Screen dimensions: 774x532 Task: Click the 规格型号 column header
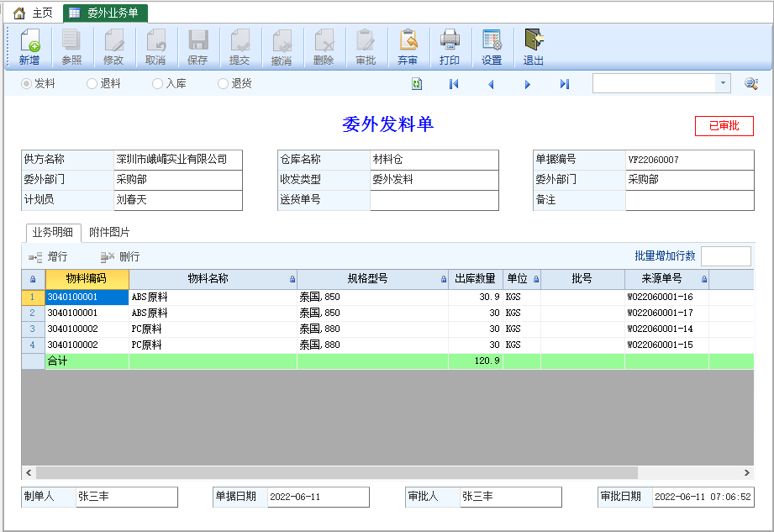[372, 279]
